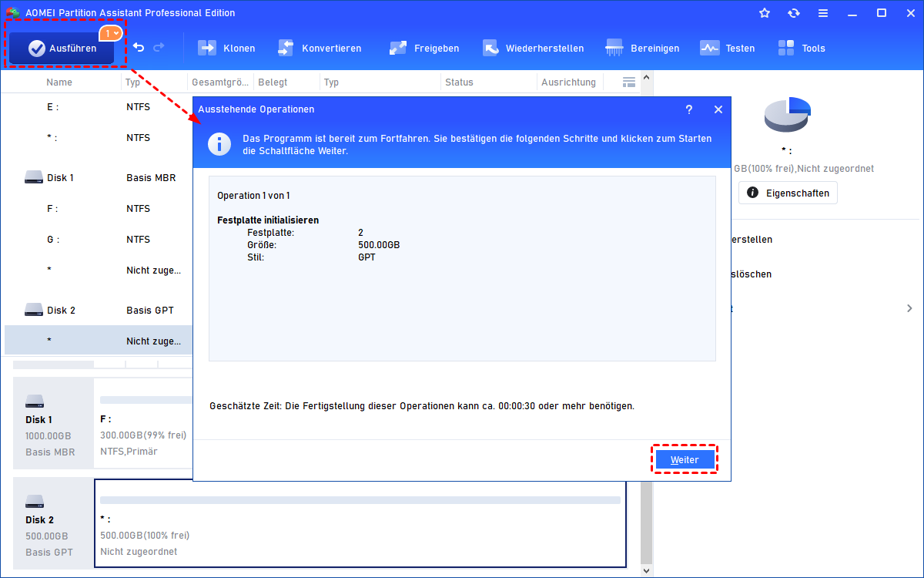This screenshot has width=924, height=578.
Task: Click the star favorite icon in title bar
Action: (x=765, y=13)
